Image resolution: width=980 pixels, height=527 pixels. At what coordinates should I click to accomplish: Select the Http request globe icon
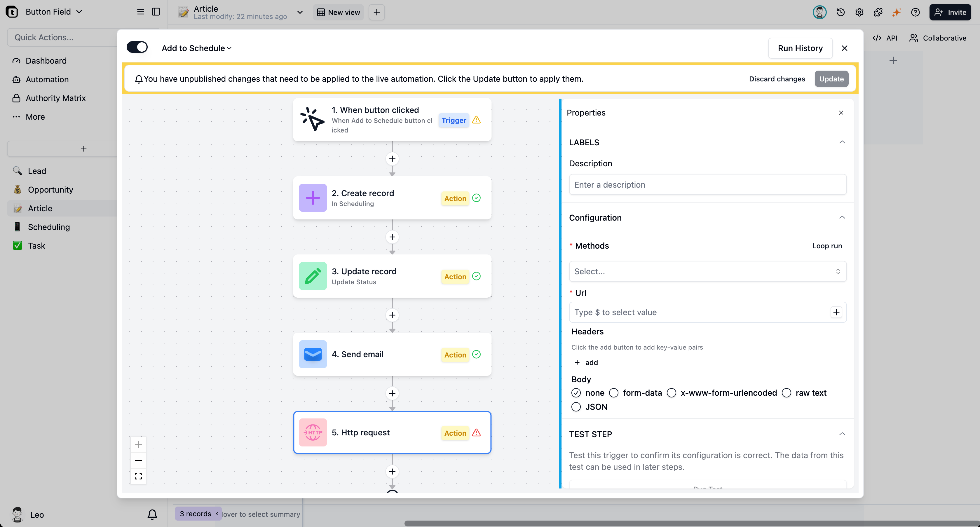313,432
